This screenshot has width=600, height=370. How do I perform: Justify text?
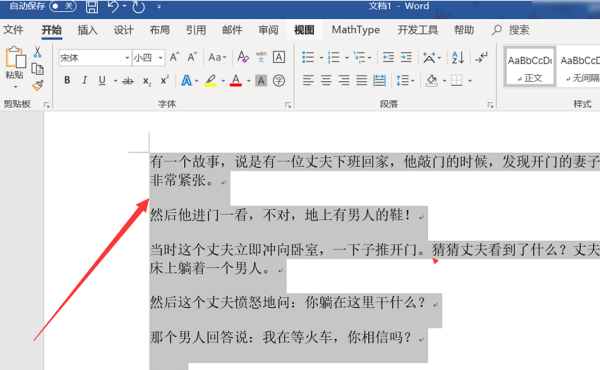[362, 80]
